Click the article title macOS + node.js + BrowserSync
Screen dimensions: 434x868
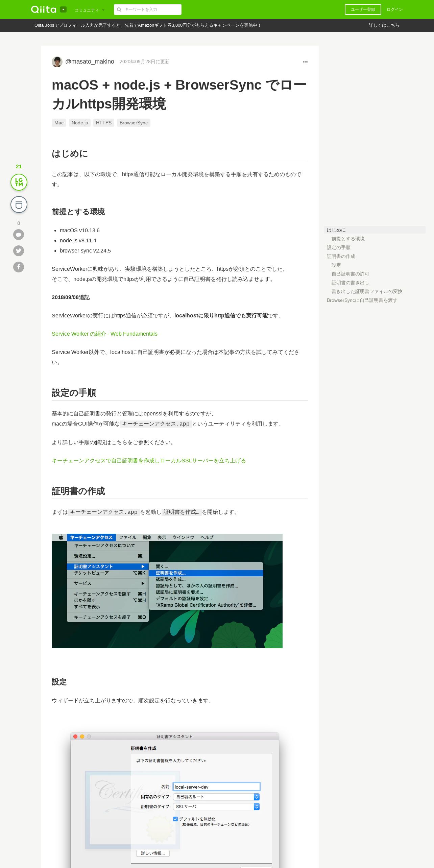179,94
